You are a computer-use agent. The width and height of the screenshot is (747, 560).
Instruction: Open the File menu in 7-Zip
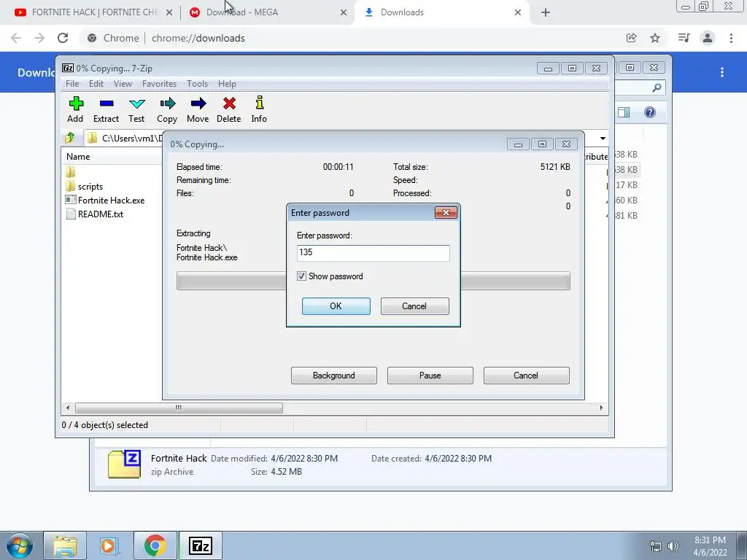pos(72,84)
